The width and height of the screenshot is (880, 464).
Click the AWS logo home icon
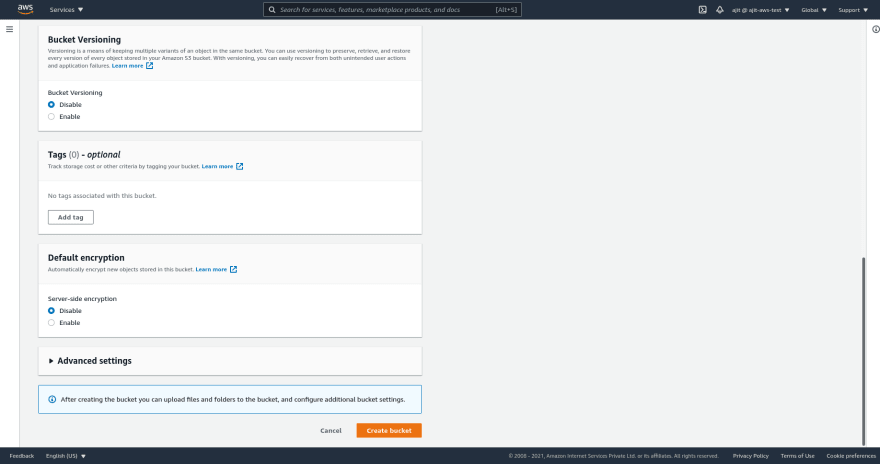25,9
